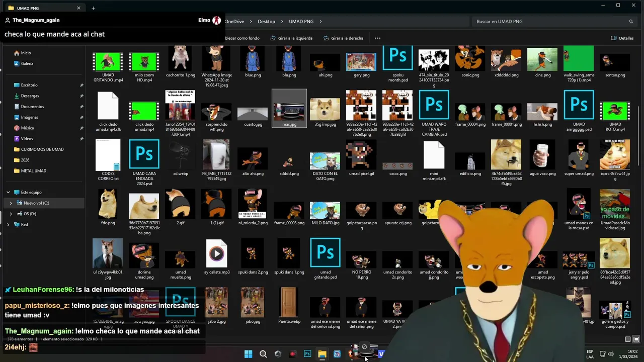Screen dimensions: 644x362
Task: Switch to large thumbnails view icon
Action: click(x=636, y=339)
